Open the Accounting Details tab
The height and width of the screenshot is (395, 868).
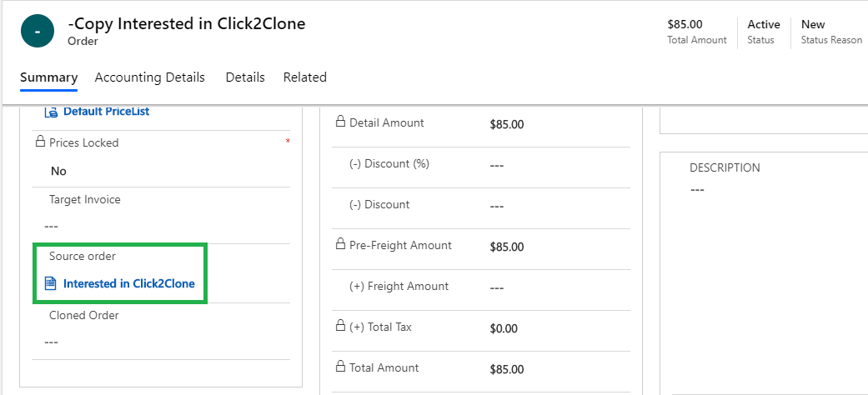pos(149,77)
